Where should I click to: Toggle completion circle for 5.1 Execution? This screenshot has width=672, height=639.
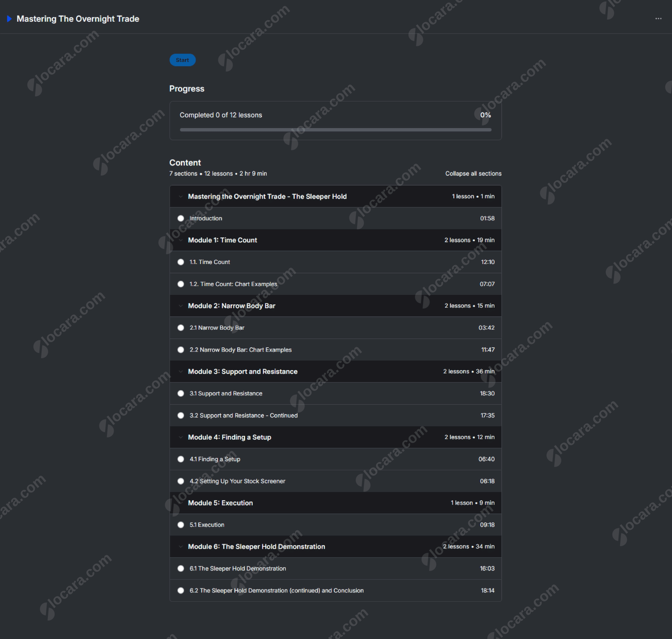181,524
